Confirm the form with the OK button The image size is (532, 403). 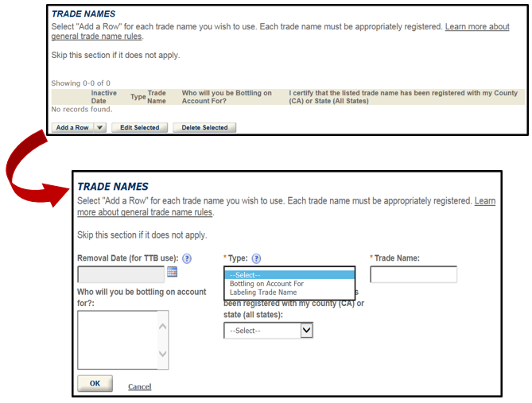click(95, 384)
